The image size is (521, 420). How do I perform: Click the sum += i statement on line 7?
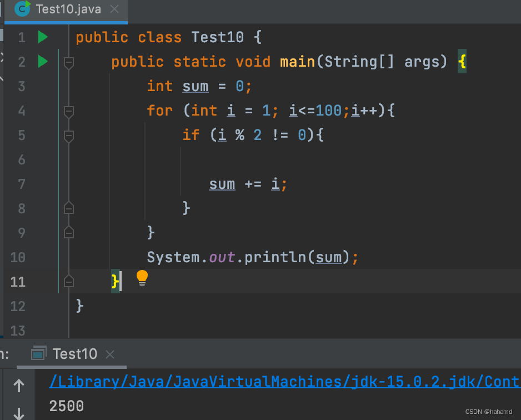coord(248,184)
